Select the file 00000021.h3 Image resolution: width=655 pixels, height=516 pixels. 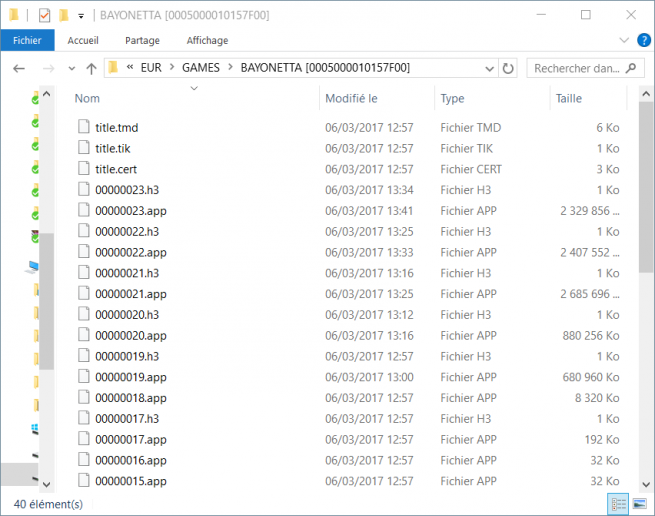[127, 273]
